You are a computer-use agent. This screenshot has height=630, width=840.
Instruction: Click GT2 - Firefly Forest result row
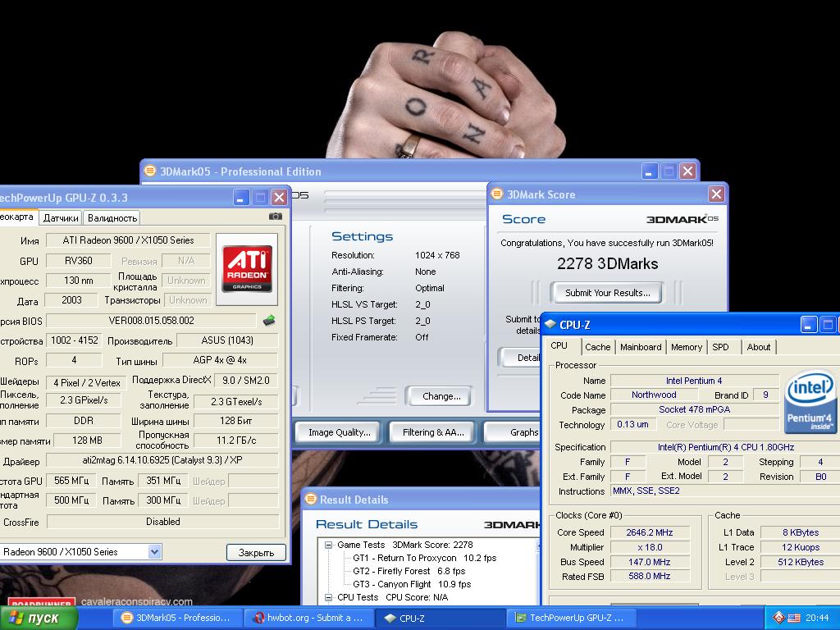(409, 571)
